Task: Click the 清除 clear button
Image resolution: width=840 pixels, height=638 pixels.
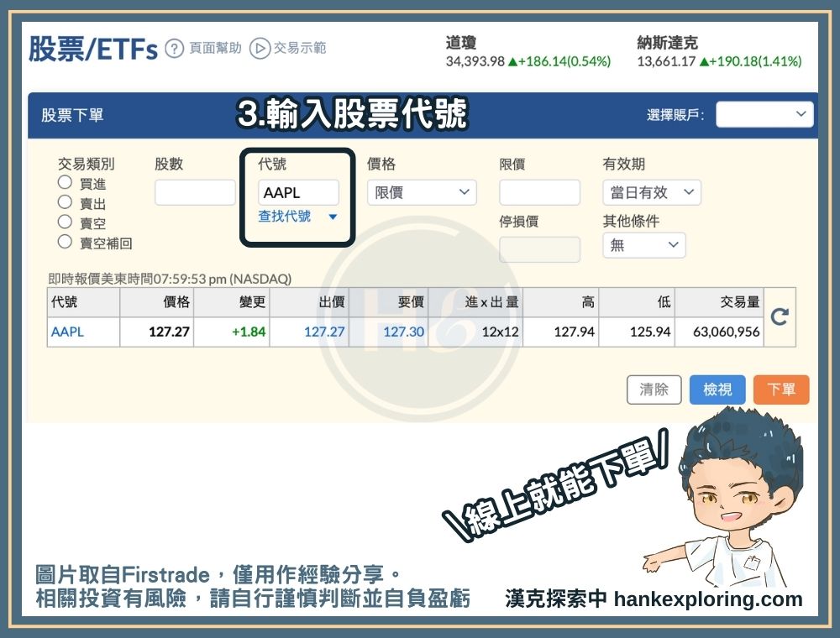Action: 654,390
